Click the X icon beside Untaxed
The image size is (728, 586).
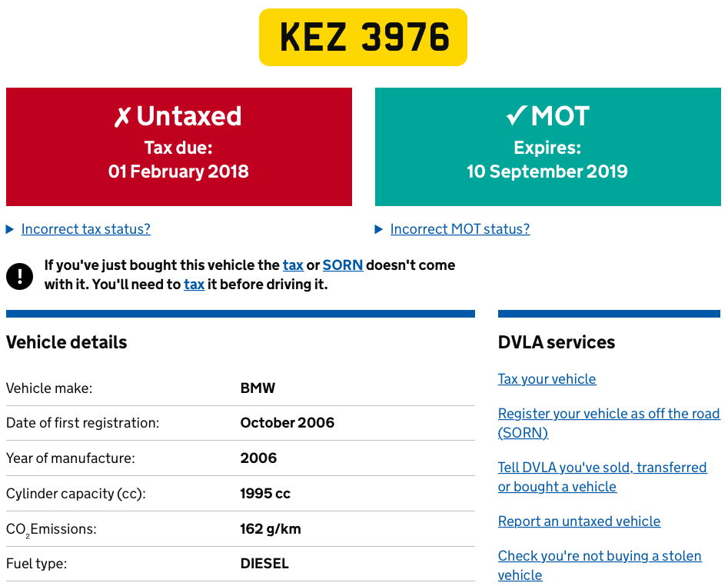122,117
